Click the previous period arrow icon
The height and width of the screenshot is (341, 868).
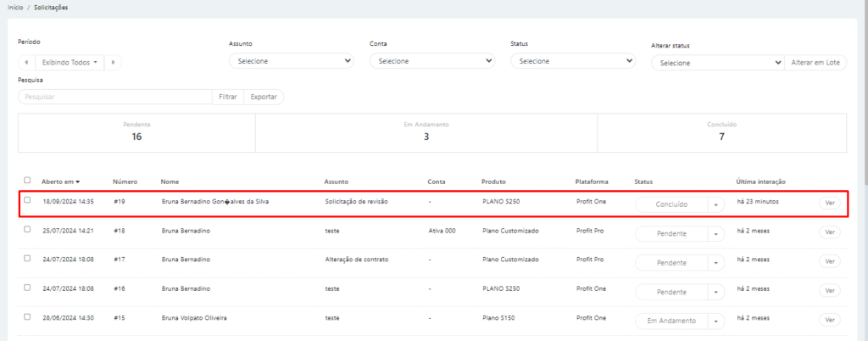(26, 62)
